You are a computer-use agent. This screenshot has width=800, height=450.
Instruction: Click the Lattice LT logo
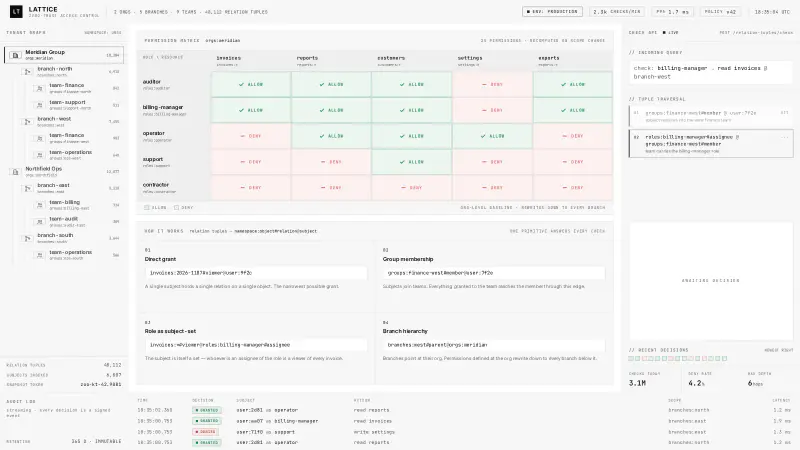(16, 11)
